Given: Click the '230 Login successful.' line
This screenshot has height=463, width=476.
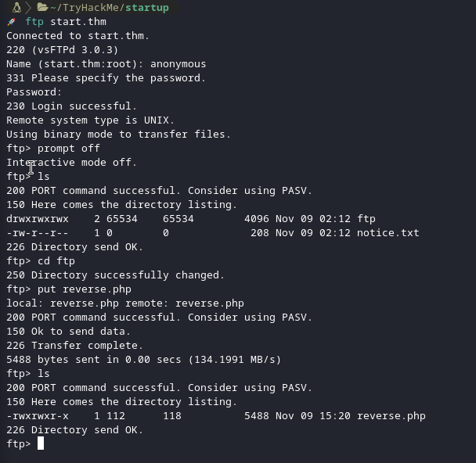Looking at the screenshot, I should (71, 106).
